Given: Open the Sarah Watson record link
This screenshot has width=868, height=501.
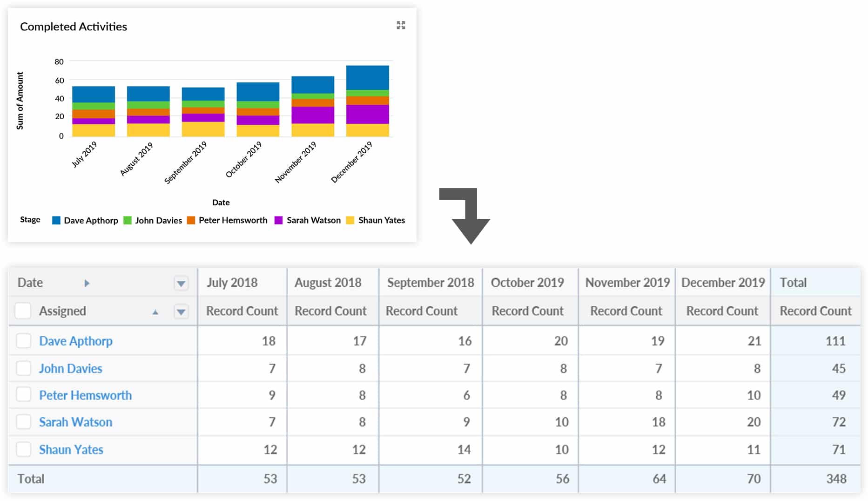Looking at the screenshot, I should pos(75,422).
